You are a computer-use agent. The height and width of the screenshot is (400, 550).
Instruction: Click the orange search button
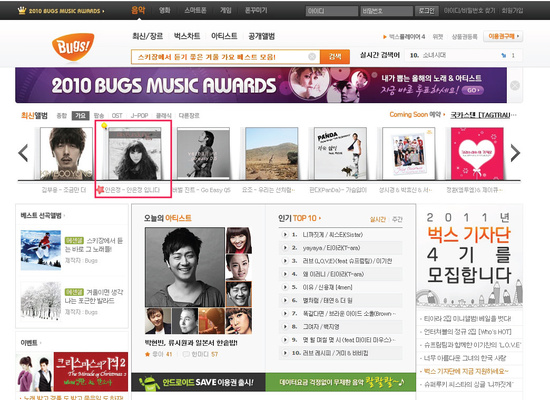click(x=335, y=56)
